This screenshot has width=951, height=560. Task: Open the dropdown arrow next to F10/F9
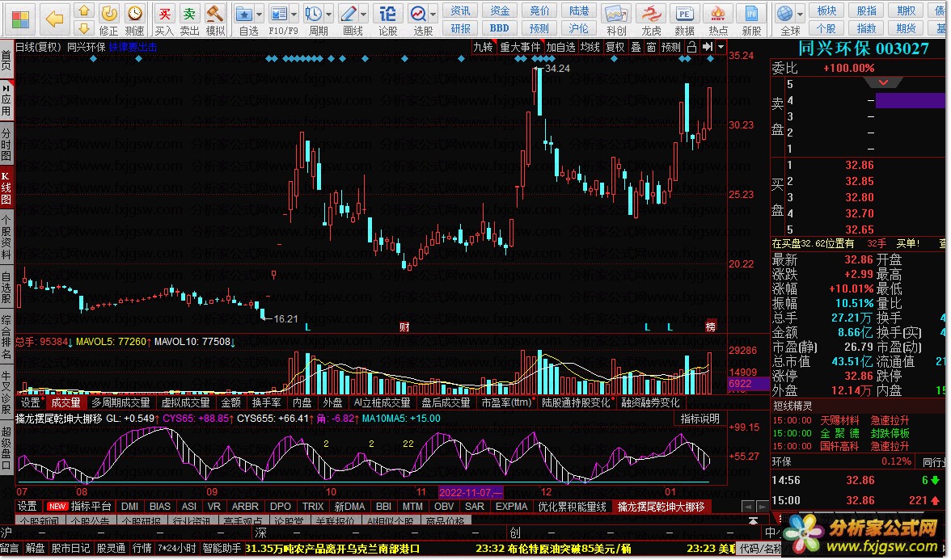point(294,14)
